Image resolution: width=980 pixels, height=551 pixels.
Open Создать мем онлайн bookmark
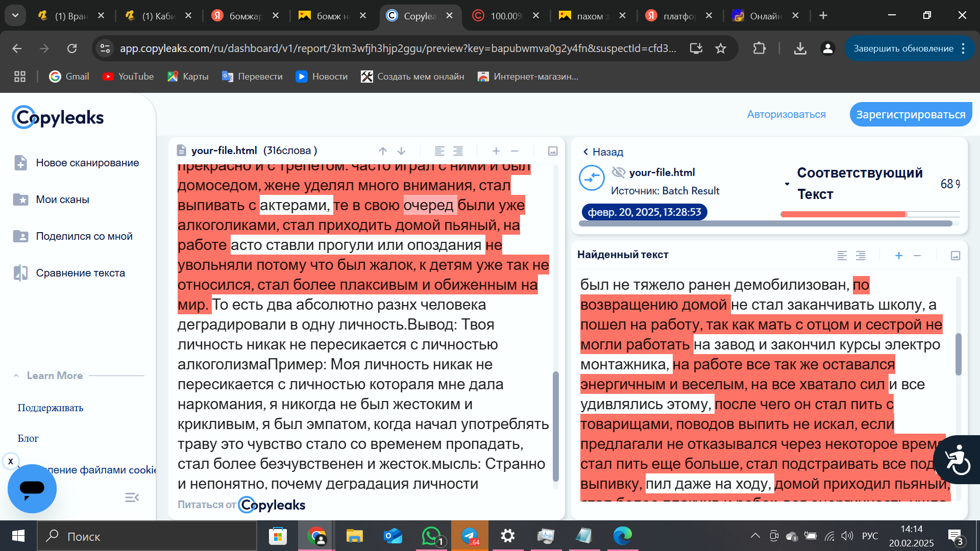point(412,77)
